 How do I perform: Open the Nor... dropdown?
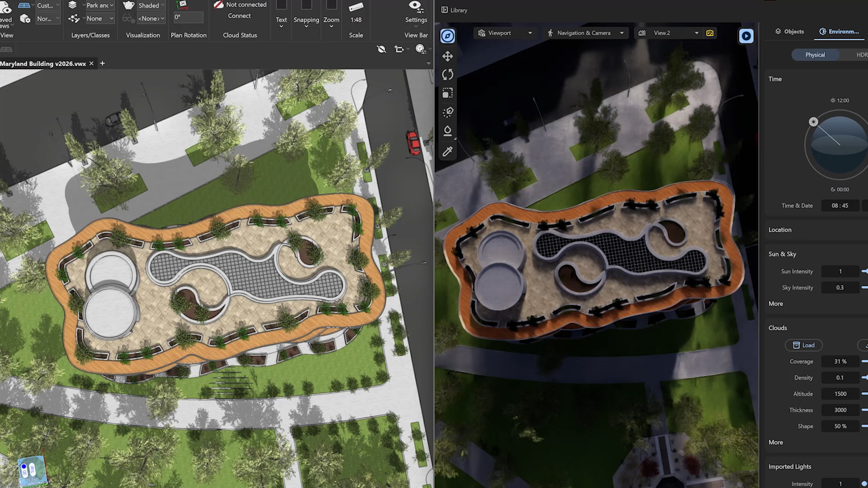pyautogui.click(x=48, y=19)
